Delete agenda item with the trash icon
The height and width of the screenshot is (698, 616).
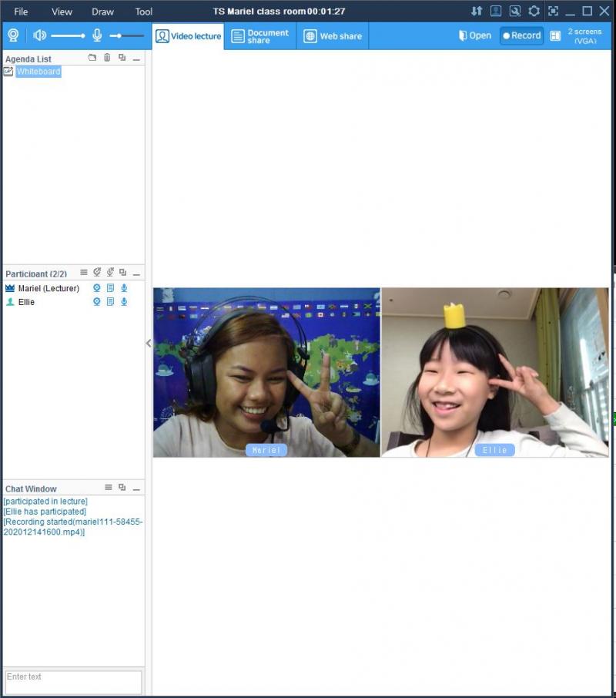tap(107, 58)
